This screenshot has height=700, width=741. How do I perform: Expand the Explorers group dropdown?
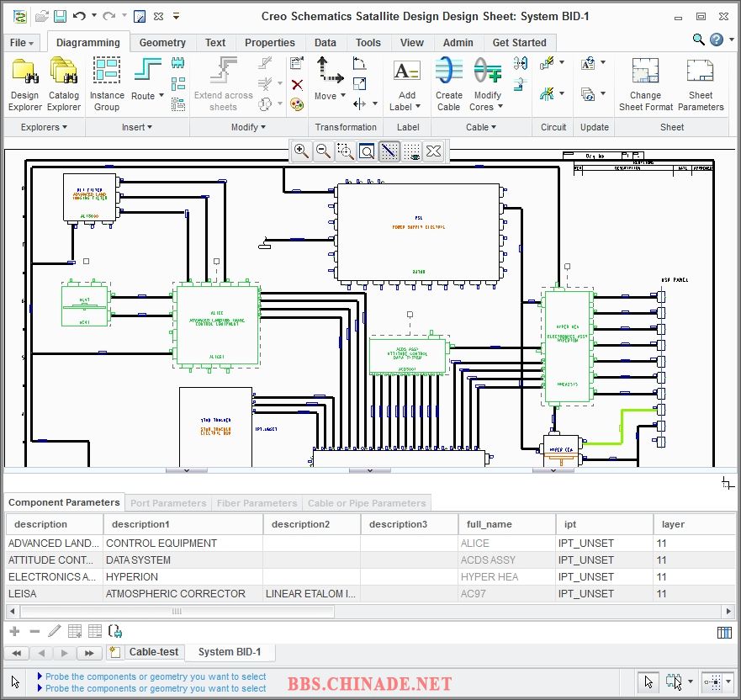click(x=44, y=127)
